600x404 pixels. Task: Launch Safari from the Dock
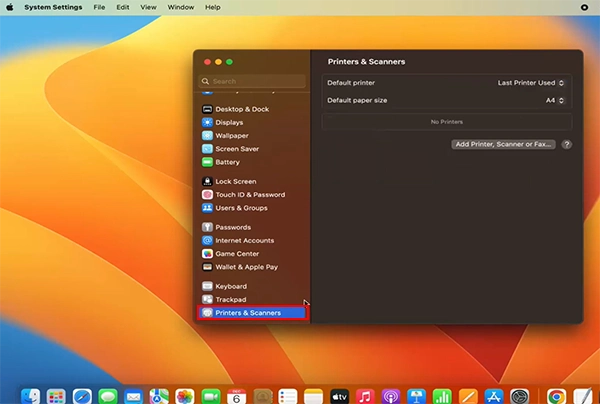[82, 396]
